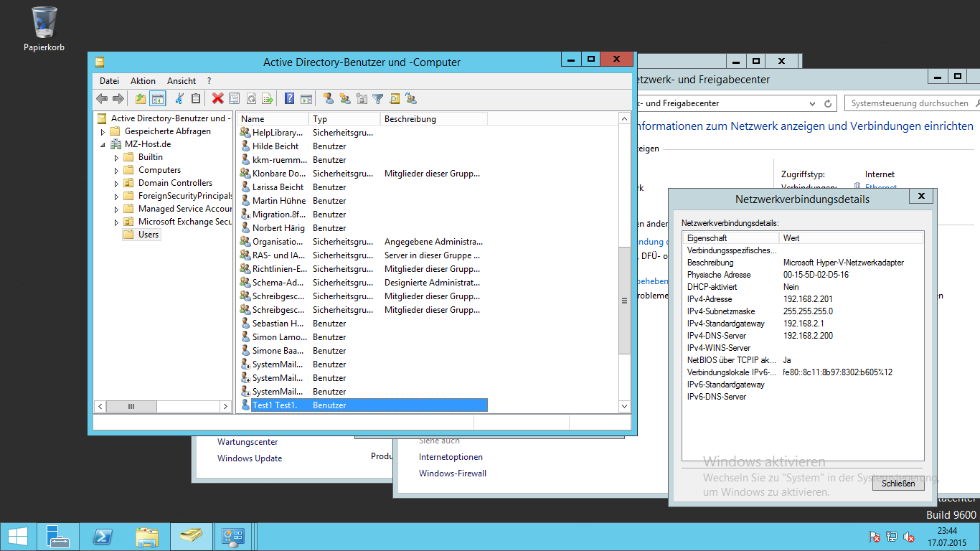
Task: Open Server Manager from the taskbar
Action: click(59, 537)
